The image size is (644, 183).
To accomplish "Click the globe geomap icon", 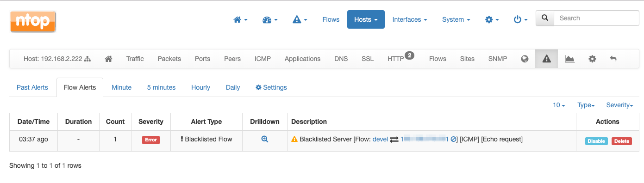I will [x=525, y=59].
